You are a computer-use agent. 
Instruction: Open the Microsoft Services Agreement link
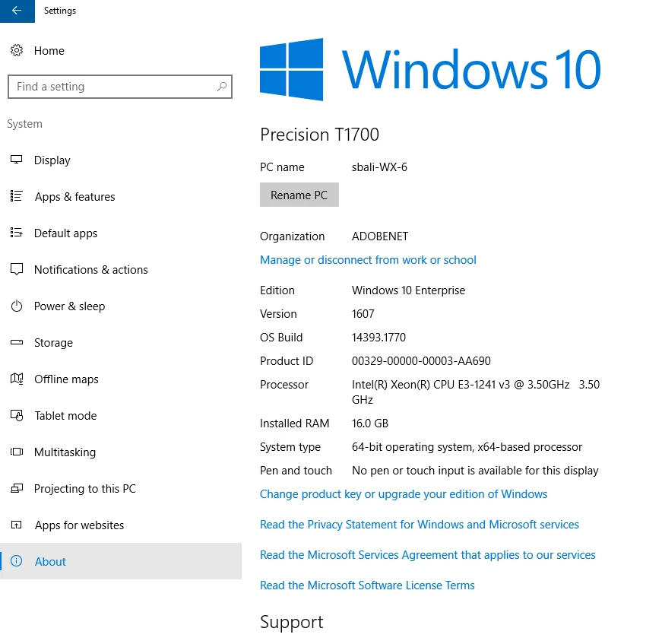tap(427, 555)
